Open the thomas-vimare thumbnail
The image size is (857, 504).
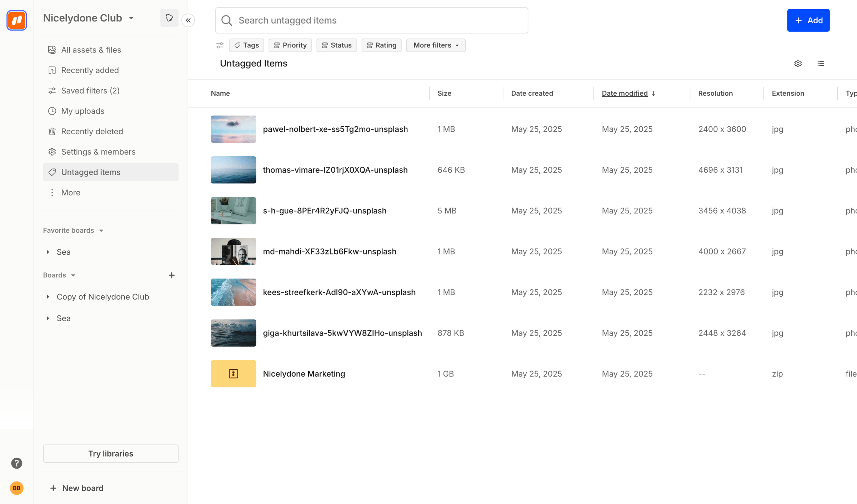coord(234,170)
